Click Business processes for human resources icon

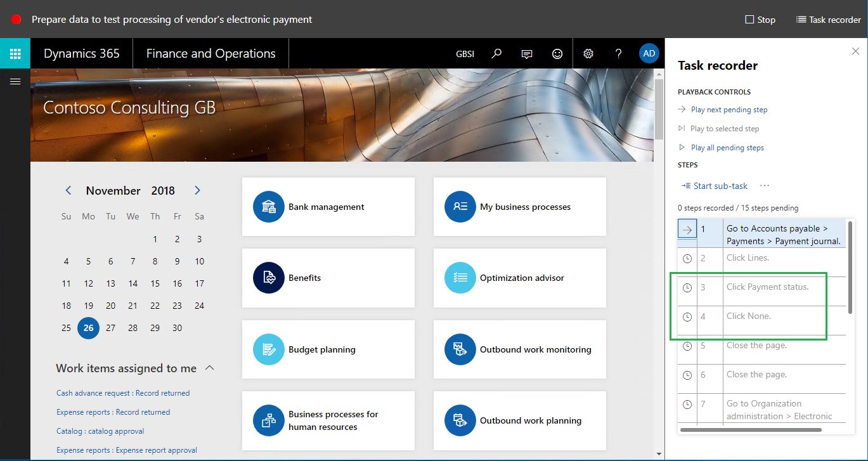[x=269, y=420]
